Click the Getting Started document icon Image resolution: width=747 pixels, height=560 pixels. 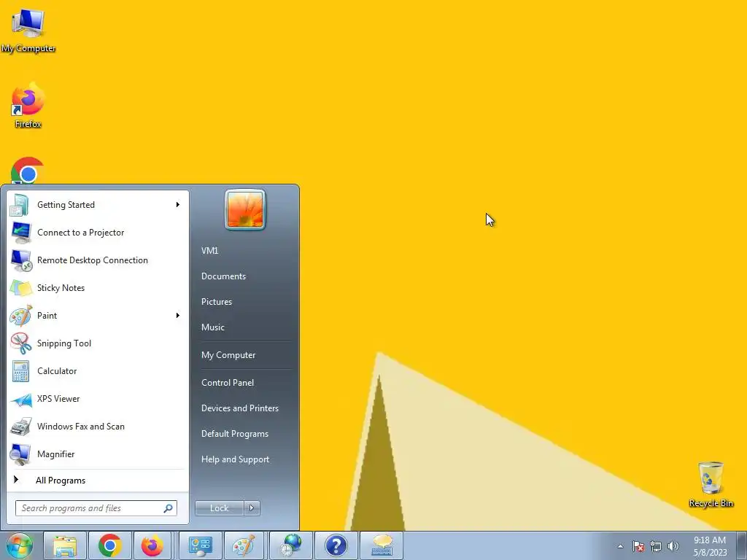pos(20,205)
